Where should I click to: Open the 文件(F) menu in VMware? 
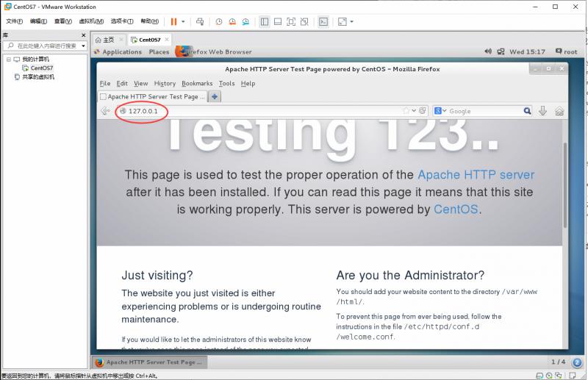pyautogui.click(x=14, y=21)
